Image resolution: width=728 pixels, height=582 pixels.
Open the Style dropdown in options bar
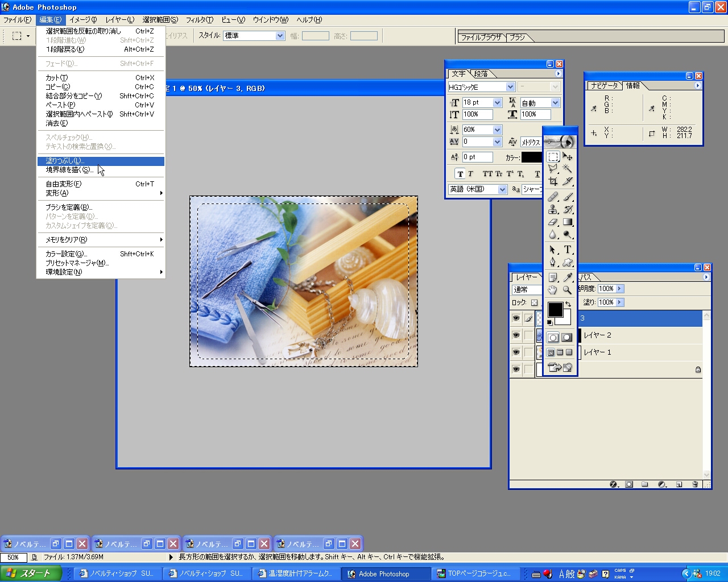tap(280, 36)
